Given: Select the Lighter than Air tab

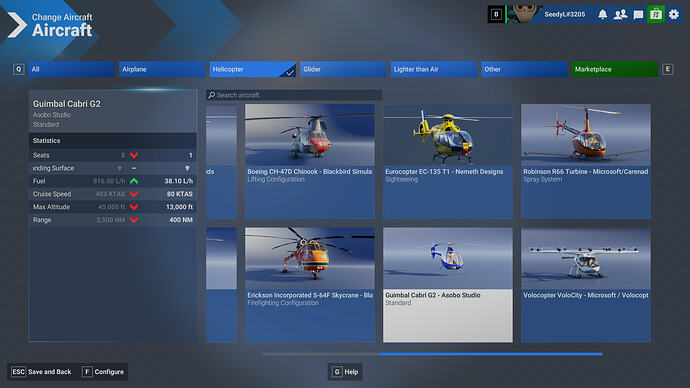Looking at the screenshot, I should 434,69.
